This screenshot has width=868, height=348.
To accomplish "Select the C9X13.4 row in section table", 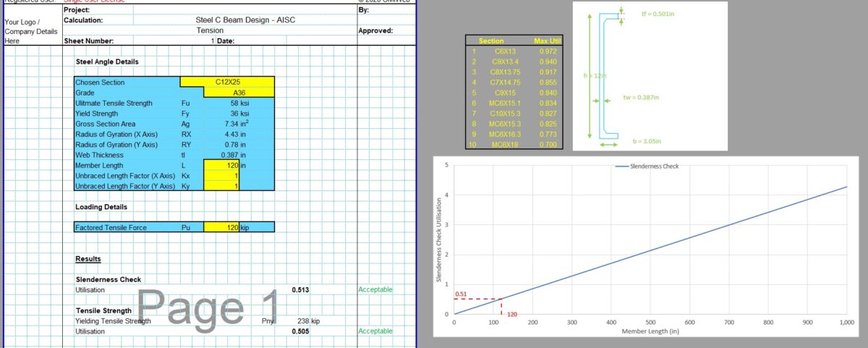I will tap(514, 61).
